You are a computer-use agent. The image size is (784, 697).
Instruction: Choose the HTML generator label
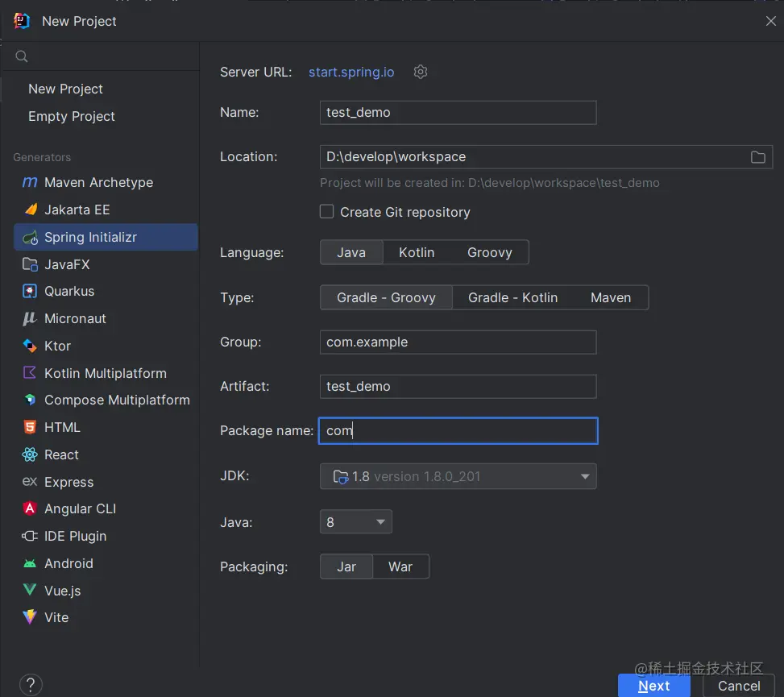62,428
